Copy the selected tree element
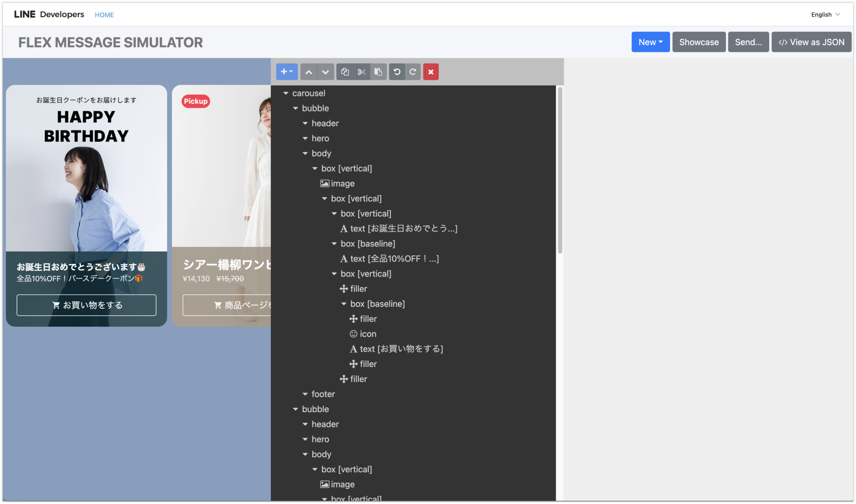This screenshot has height=504, width=856. [x=344, y=71]
